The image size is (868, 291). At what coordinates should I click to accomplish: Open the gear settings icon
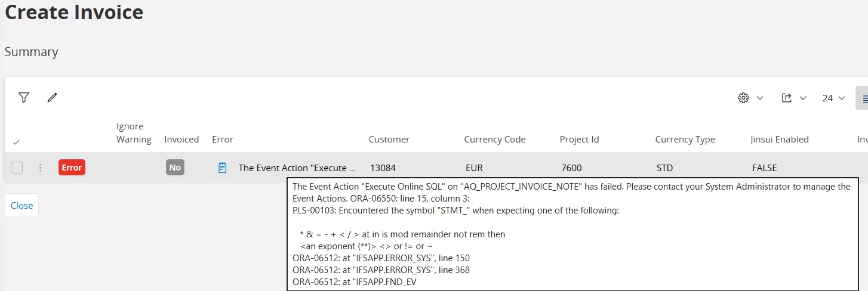(743, 98)
